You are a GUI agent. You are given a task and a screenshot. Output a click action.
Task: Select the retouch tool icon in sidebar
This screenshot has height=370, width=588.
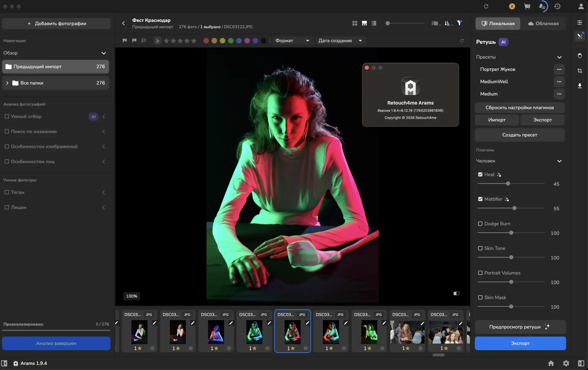coord(580,36)
